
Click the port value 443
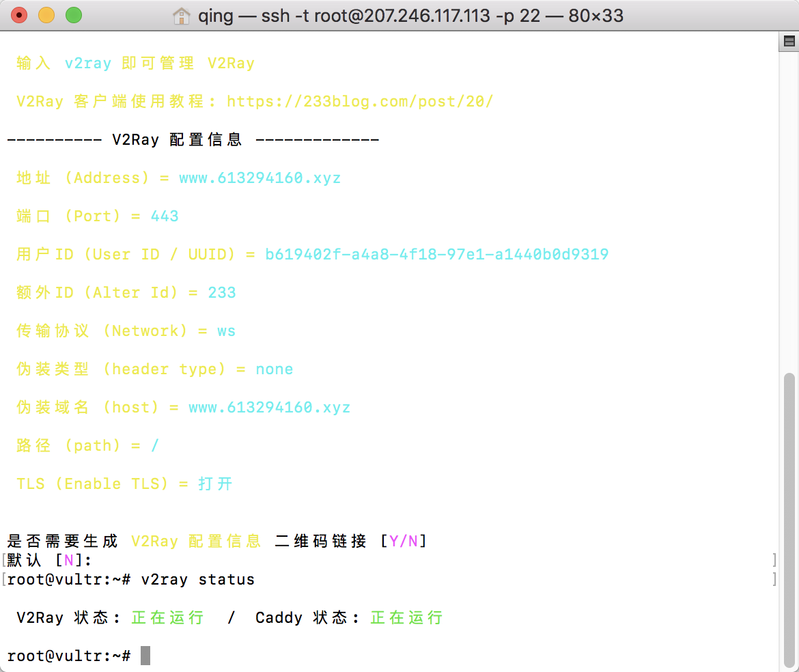click(165, 216)
